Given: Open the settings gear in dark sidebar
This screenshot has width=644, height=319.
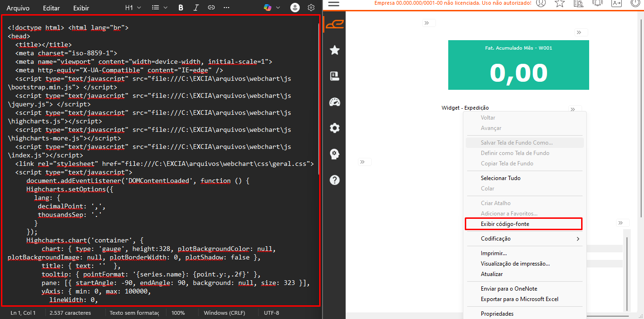Looking at the screenshot, I should pyautogui.click(x=335, y=128).
